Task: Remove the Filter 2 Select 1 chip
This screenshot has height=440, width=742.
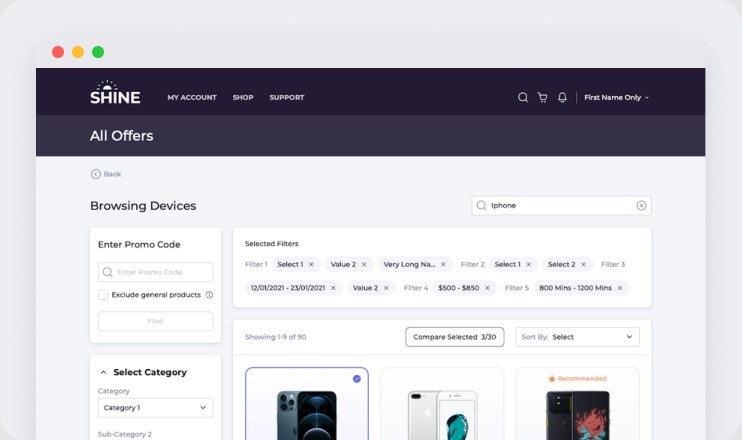Action: (529, 264)
